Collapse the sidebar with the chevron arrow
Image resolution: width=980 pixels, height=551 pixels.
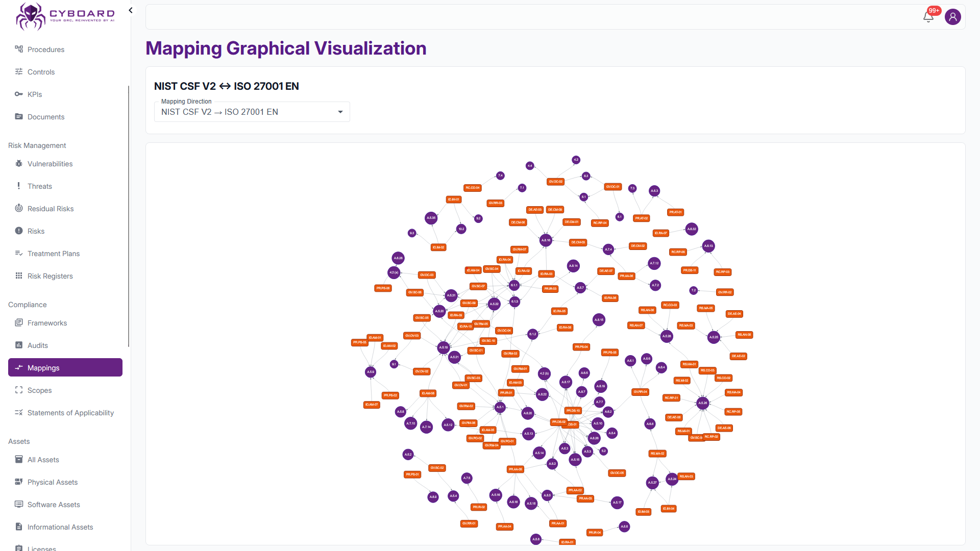click(x=131, y=10)
